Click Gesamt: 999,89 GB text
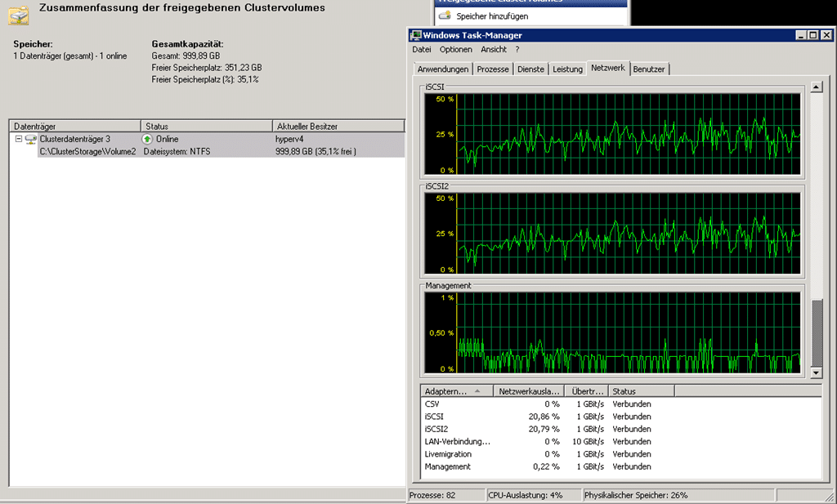The height and width of the screenshot is (504, 837). click(x=186, y=56)
